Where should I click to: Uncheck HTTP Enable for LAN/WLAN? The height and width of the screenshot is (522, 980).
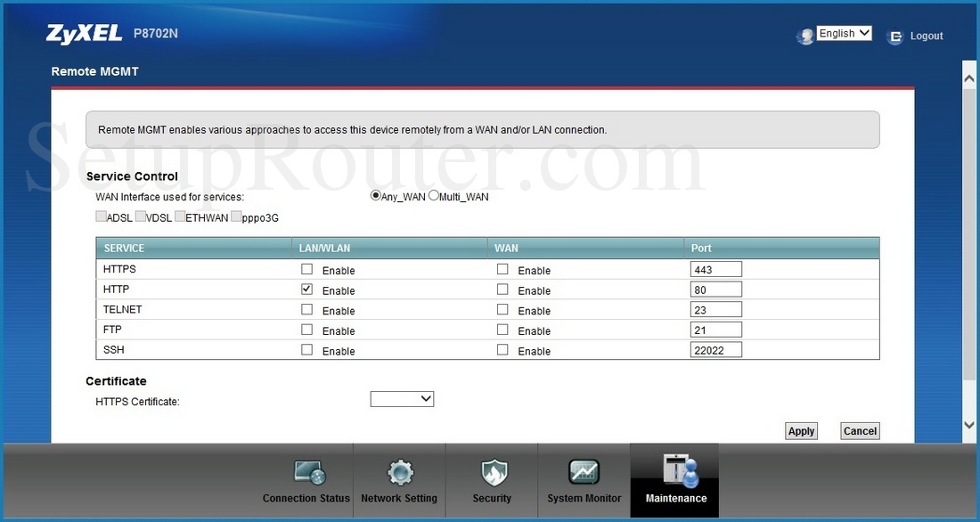tap(306, 288)
